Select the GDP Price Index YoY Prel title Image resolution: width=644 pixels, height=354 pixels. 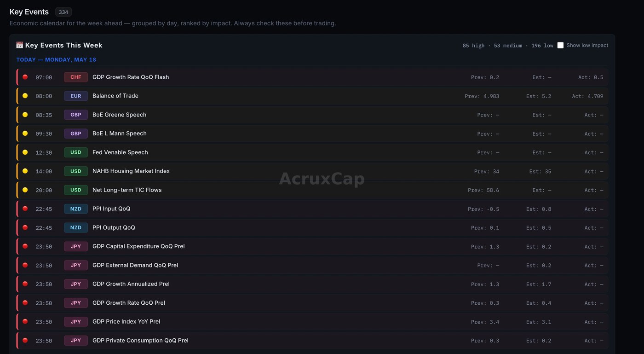click(126, 321)
